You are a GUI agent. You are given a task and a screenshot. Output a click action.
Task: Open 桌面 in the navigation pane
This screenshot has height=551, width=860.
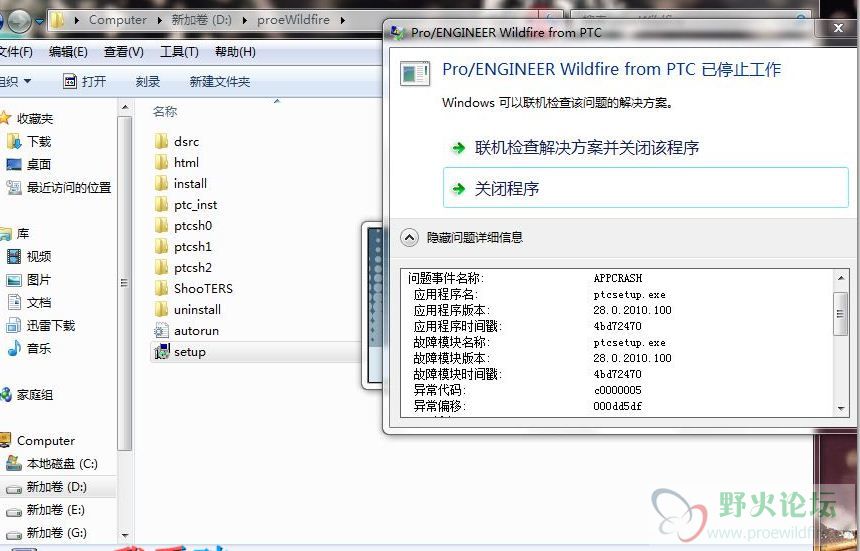coord(39,164)
